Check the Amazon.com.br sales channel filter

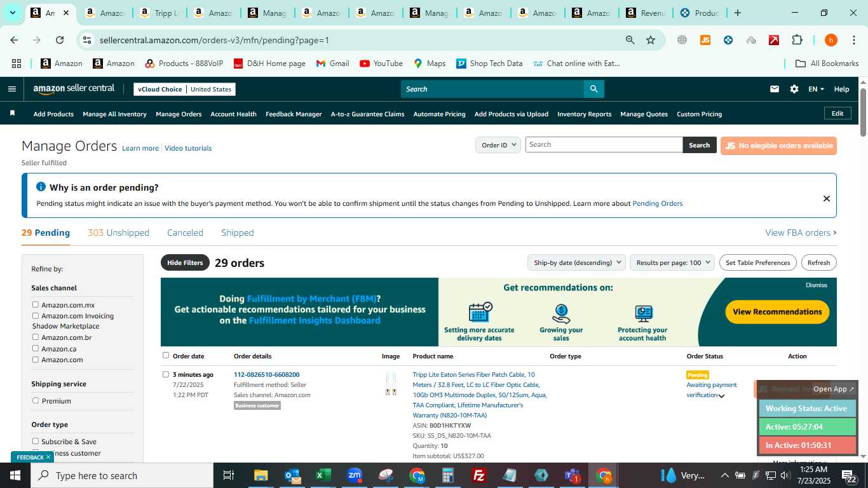36,337
